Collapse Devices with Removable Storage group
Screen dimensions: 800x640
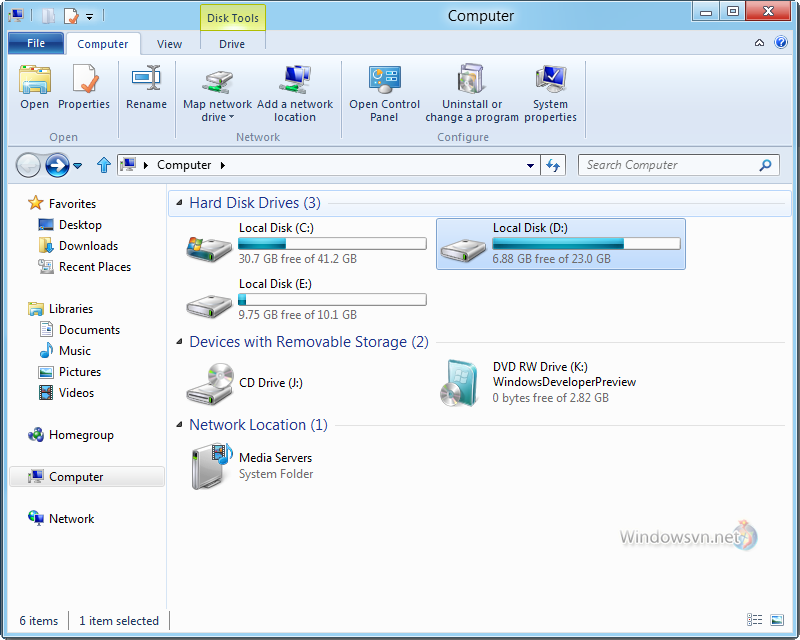pos(179,341)
